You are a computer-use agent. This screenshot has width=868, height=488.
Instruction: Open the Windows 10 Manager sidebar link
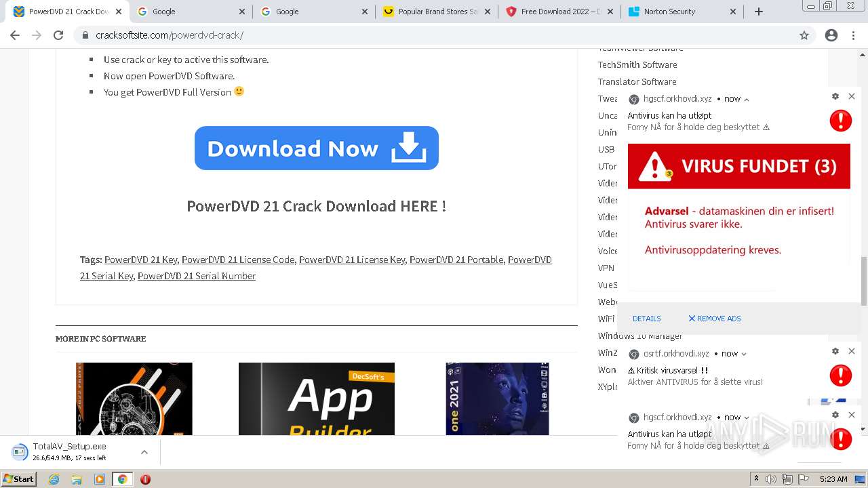[640, 335]
